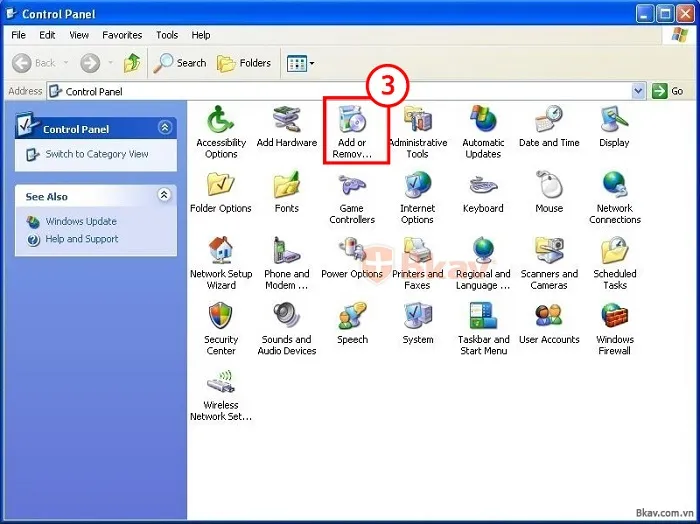The width and height of the screenshot is (700, 524).
Task: Open the Tools menu
Action: pos(167,35)
